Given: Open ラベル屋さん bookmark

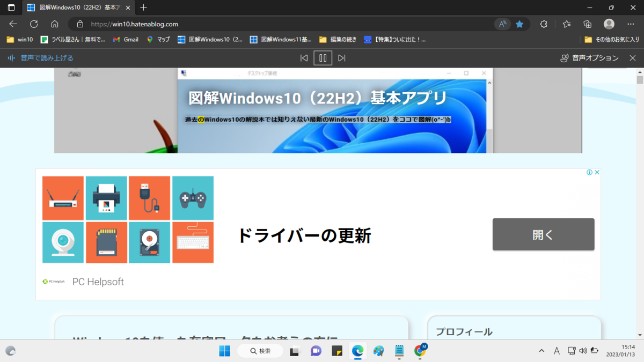Looking at the screenshot, I should pos(73,39).
